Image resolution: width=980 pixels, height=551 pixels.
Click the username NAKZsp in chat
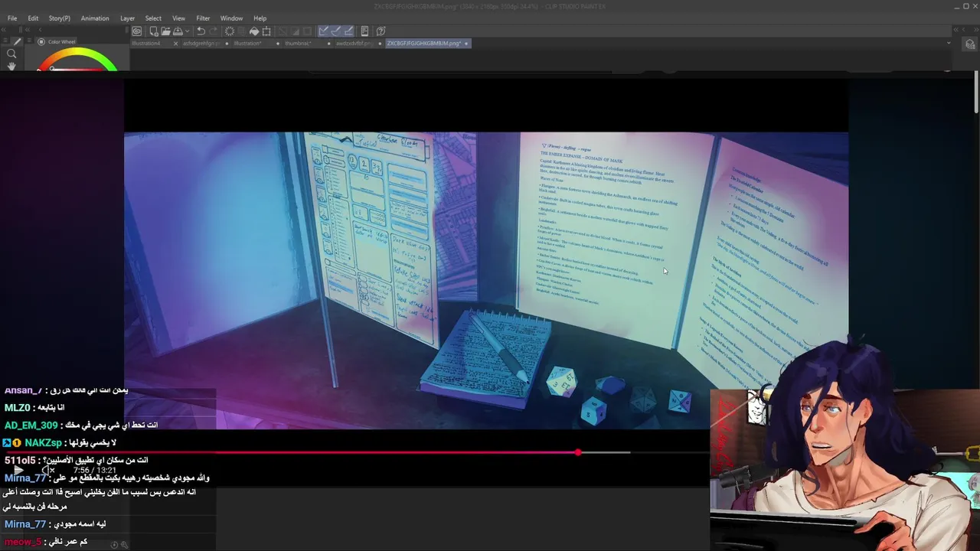[x=42, y=443]
